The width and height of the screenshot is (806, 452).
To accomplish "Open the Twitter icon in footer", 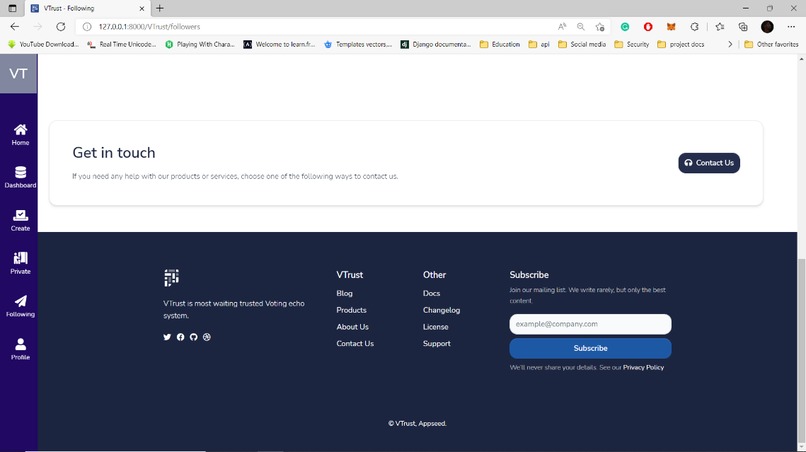I will point(167,337).
